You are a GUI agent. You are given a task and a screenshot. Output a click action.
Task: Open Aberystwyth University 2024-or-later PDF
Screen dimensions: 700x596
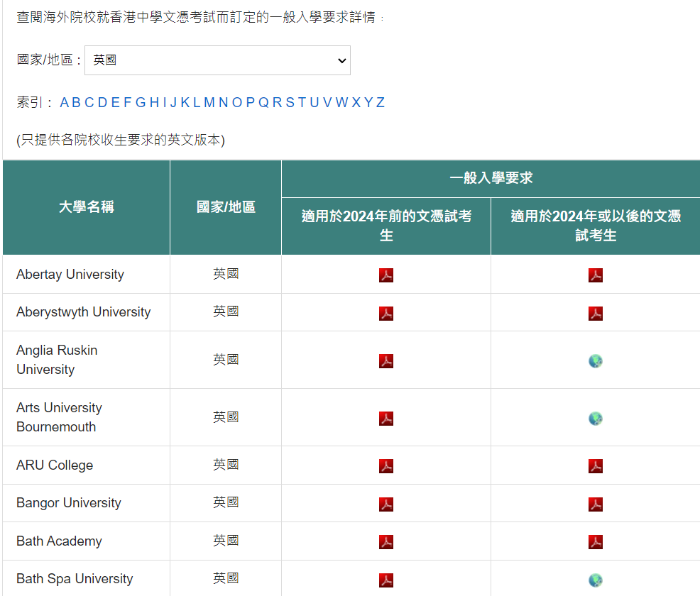(x=596, y=314)
